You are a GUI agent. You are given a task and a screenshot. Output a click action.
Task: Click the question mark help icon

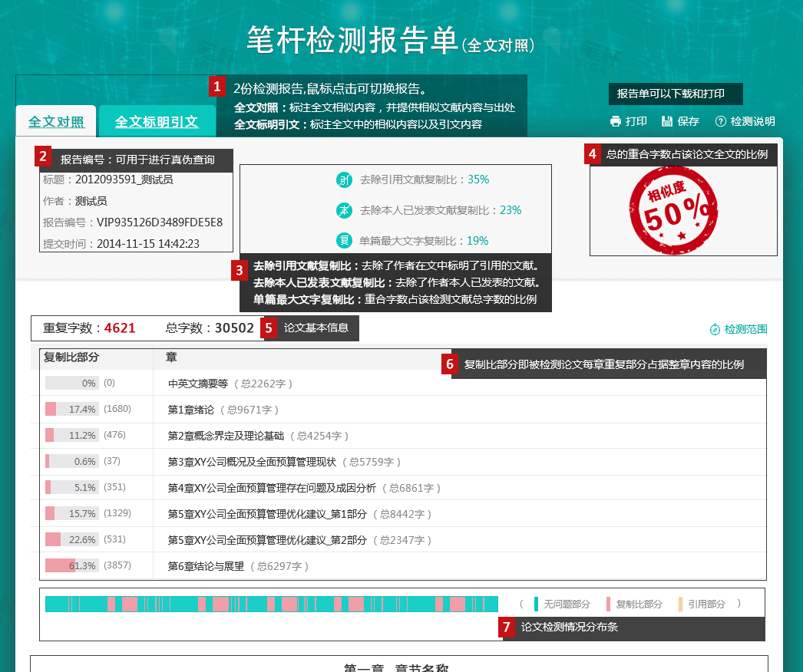click(x=720, y=121)
